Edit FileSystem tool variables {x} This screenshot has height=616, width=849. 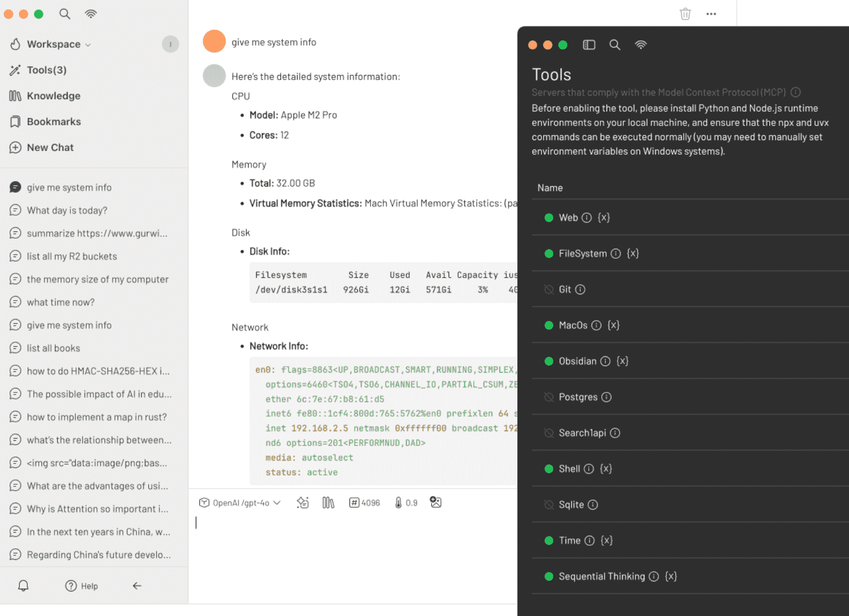click(633, 253)
